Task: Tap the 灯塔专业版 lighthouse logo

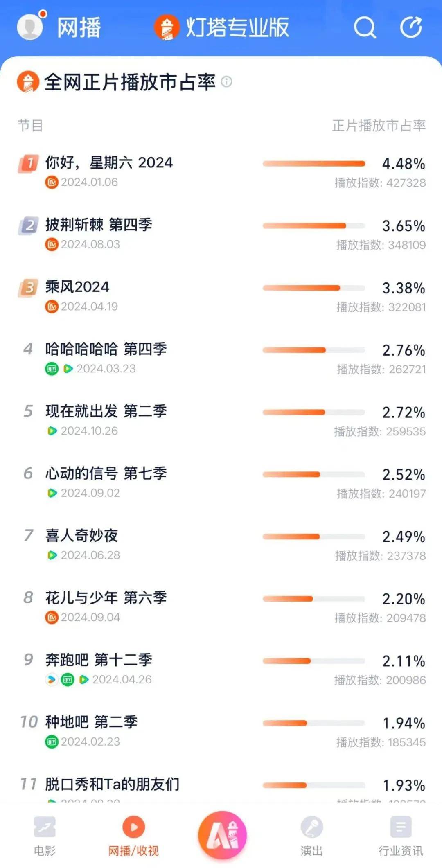Action: point(167,27)
